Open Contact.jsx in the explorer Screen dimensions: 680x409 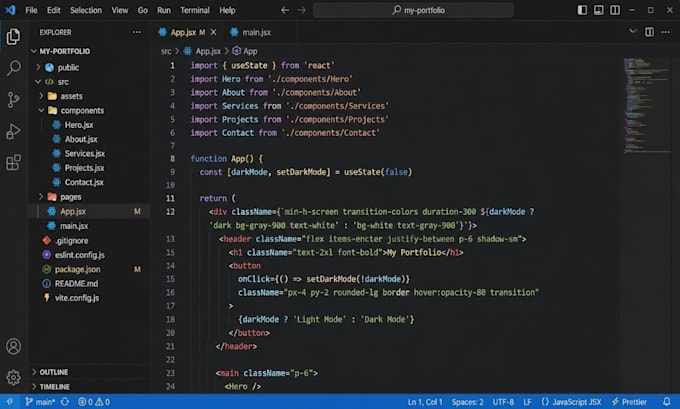coord(84,182)
